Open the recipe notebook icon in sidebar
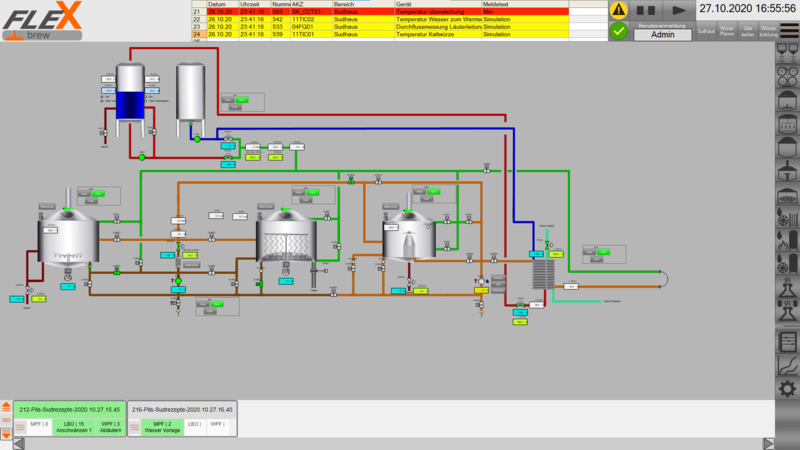 click(787, 340)
